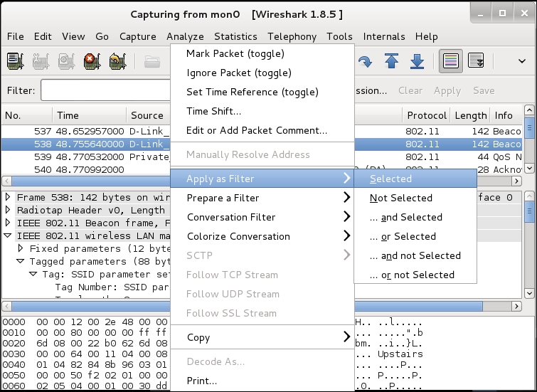Viewport: 537px width, 392px height.
Task: Sort by the Time column header
Action: pyautogui.click(x=90, y=115)
